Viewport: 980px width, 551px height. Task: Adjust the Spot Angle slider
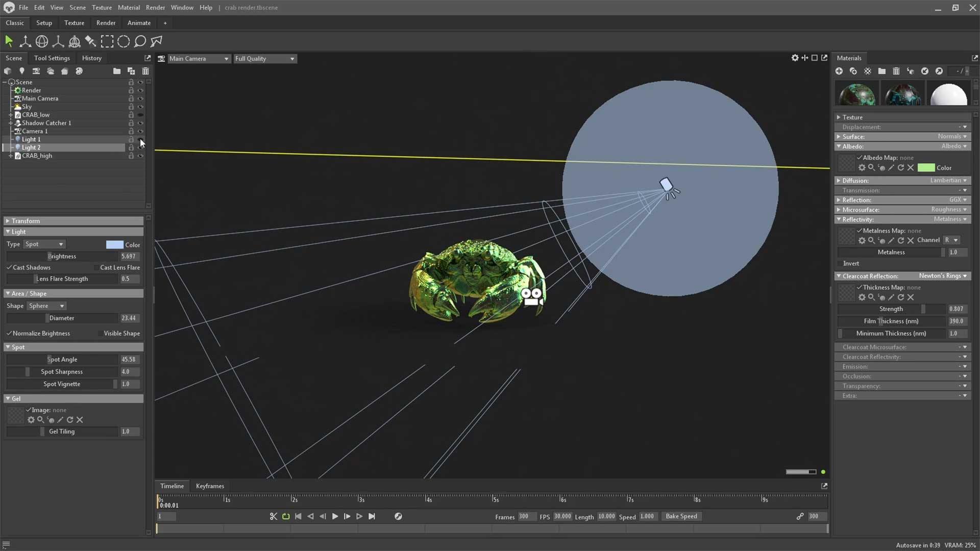click(x=62, y=359)
